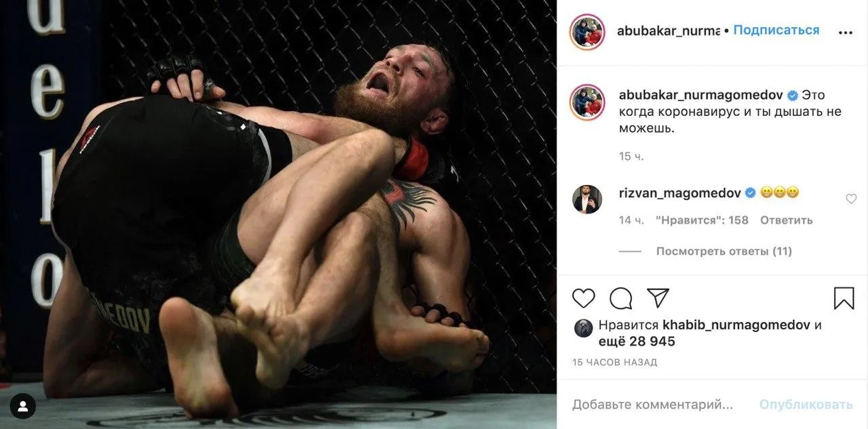Open abubakar_nurmagomedov header avatar

pyautogui.click(x=587, y=31)
